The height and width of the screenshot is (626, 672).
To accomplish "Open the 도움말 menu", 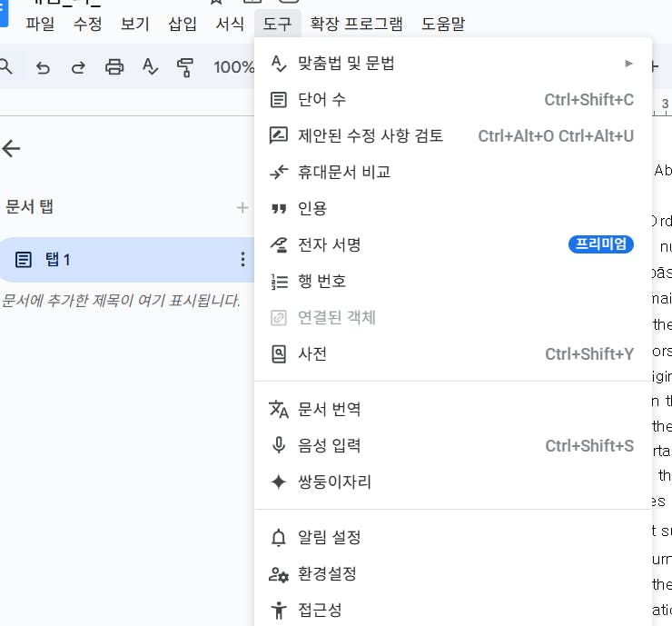I will (443, 24).
